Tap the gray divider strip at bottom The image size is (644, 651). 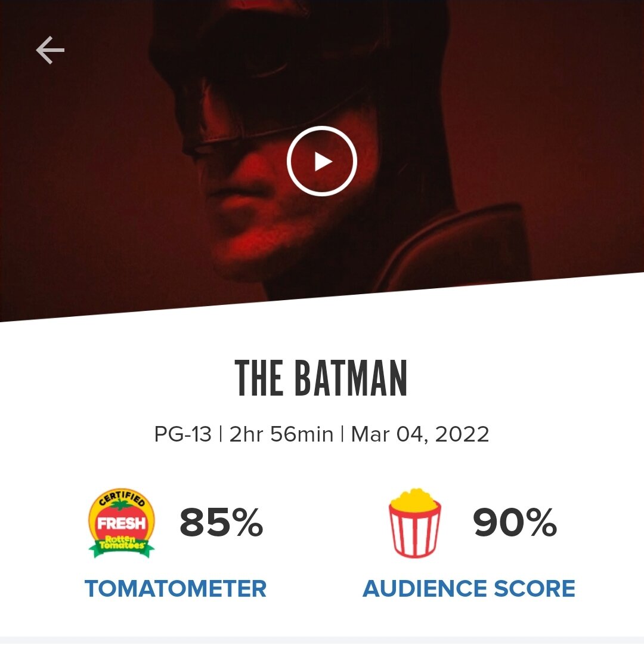pos(322,643)
